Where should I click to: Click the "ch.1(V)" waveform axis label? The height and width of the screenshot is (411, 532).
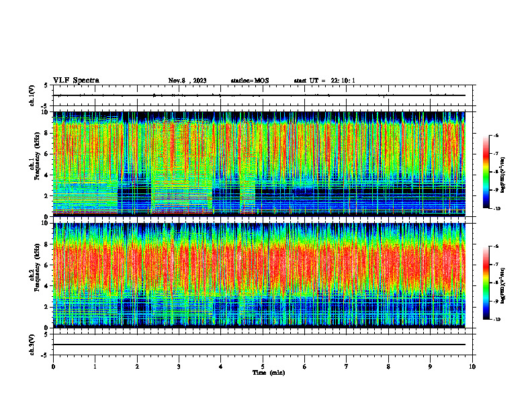(x=32, y=95)
